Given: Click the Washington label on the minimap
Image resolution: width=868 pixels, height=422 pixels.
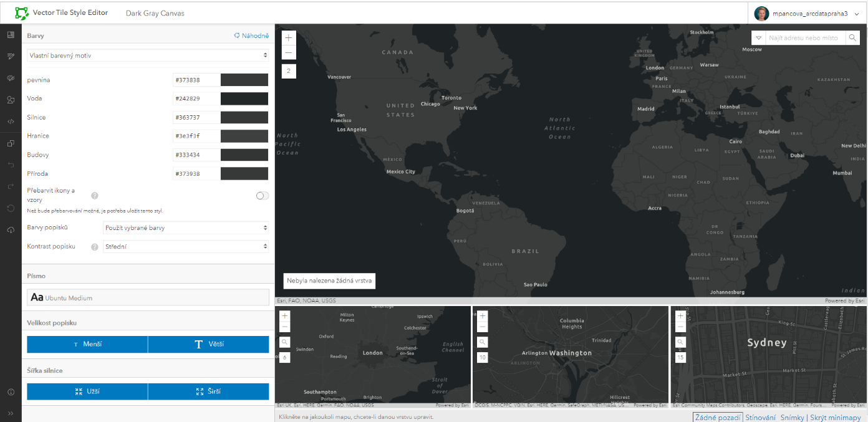Looking at the screenshot, I should point(571,353).
